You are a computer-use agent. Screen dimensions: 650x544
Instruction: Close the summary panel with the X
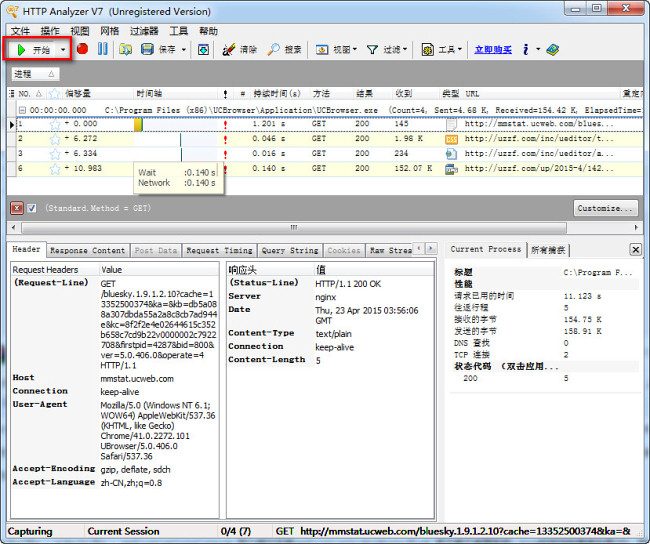pos(635,249)
